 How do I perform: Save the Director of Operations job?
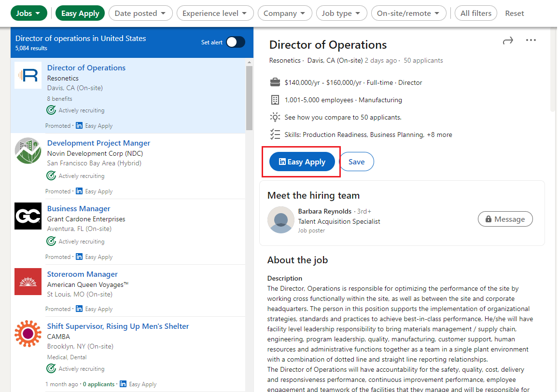point(357,162)
